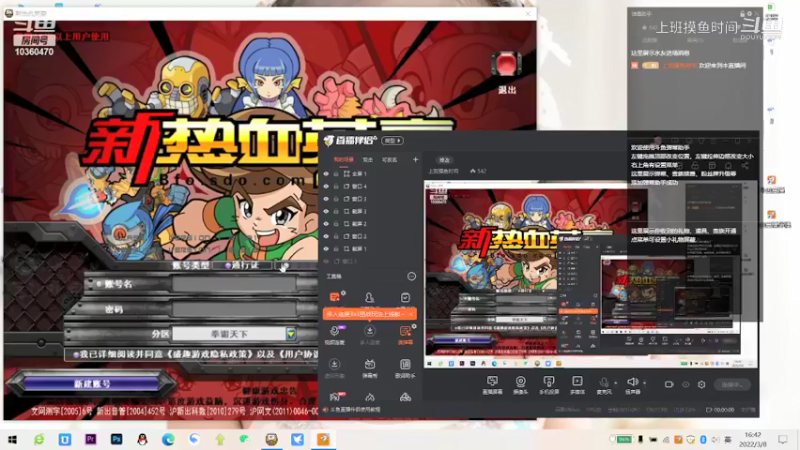
Task: Open the mode dropdown beside 直播伴侣 logo
Action: (393, 140)
